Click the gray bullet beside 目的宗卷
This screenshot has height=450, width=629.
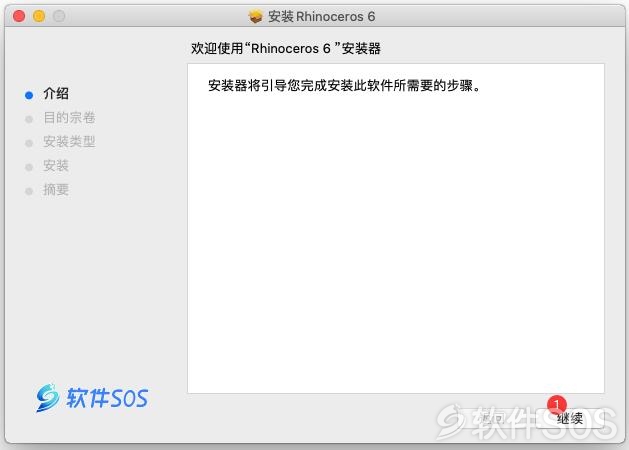pos(29,119)
